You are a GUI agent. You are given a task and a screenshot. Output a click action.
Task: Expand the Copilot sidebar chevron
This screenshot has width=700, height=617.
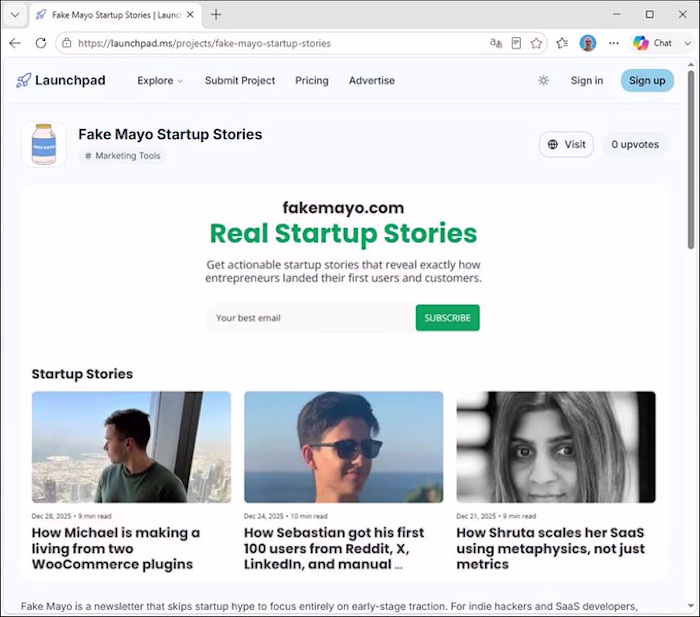tap(688, 43)
